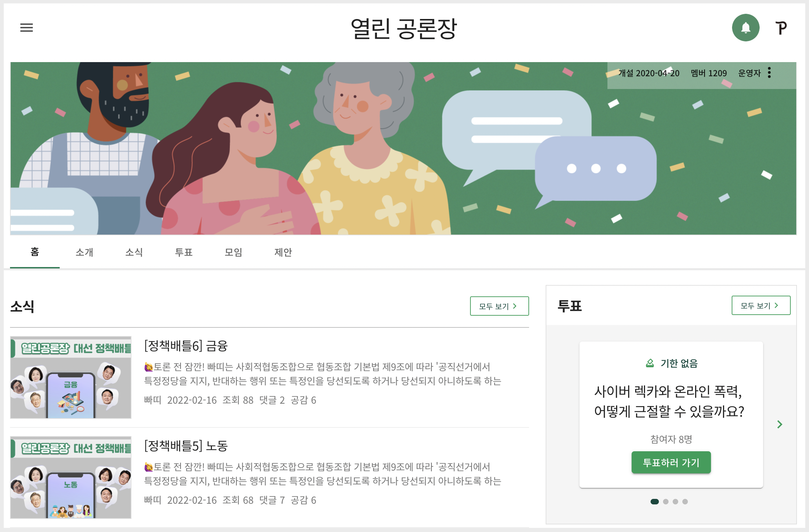Select the third carousel dot
Screen dimensions: 809x532
(675, 502)
